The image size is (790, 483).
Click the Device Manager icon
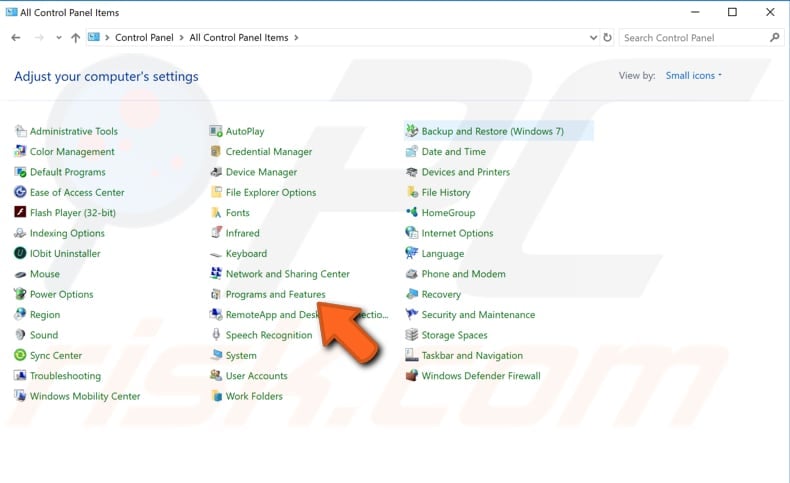pyautogui.click(x=216, y=172)
